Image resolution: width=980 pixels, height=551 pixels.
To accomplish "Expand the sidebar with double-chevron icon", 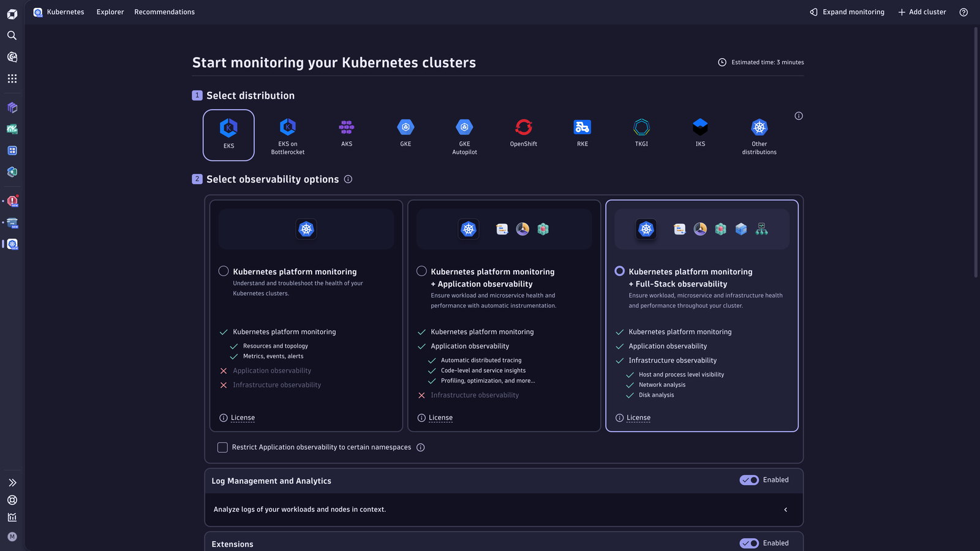I will (12, 482).
